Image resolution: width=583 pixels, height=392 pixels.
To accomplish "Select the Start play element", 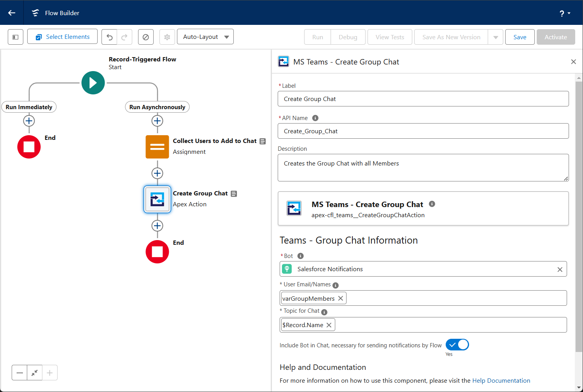I will tap(93, 83).
